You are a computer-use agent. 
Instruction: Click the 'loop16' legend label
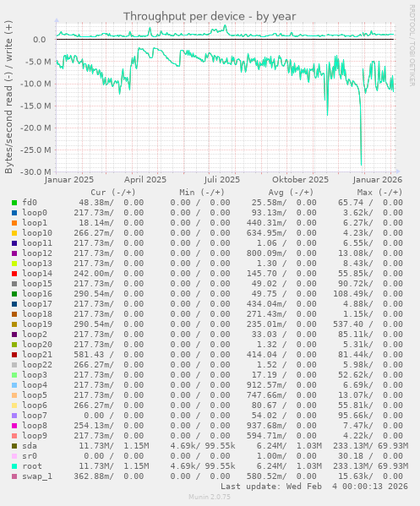coord(37,294)
